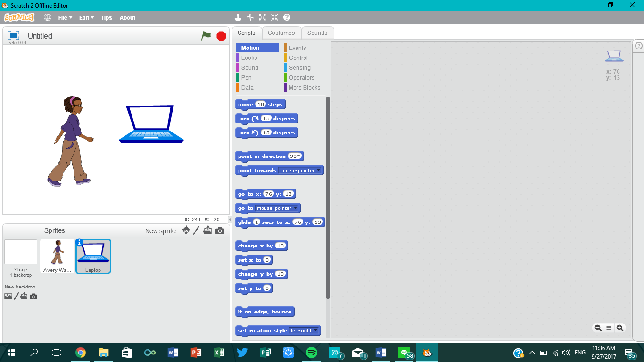The height and width of the screenshot is (362, 644).
Task: Capture a new sprite from camera
Action: [219, 230]
